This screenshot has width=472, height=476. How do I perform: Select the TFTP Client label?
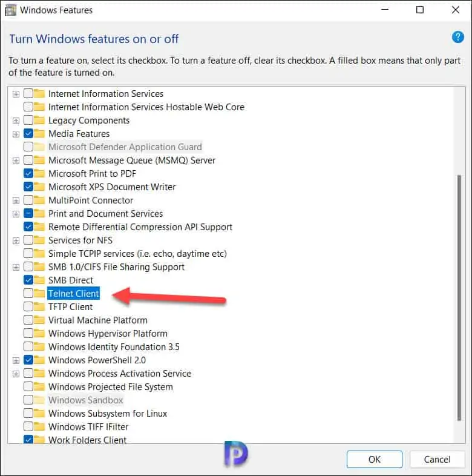coord(70,306)
